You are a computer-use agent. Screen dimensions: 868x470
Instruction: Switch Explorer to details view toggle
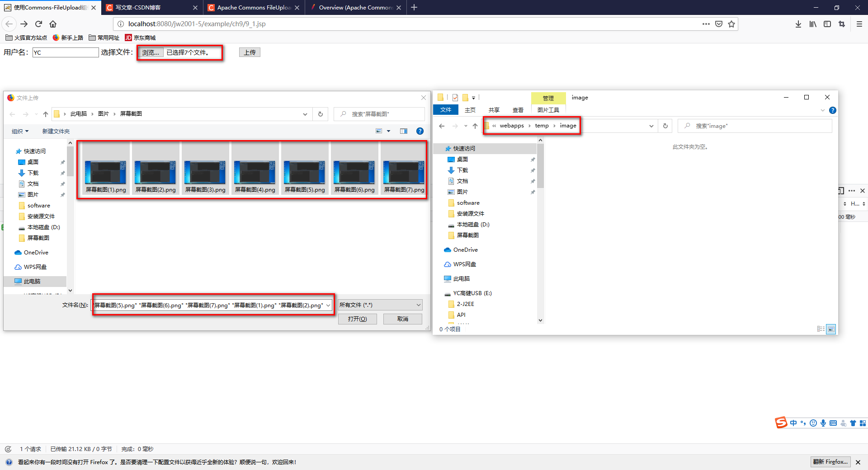[821, 329]
